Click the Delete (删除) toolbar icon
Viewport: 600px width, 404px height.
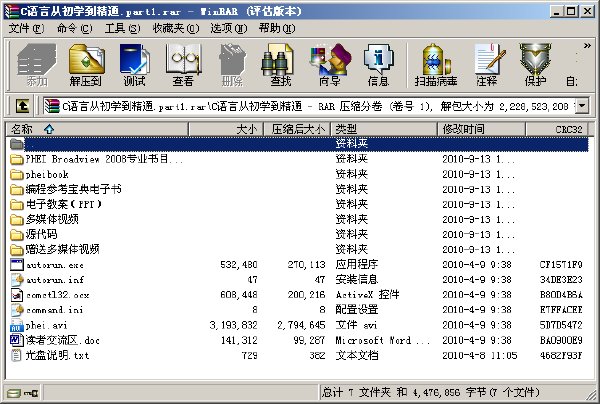click(x=232, y=64)
